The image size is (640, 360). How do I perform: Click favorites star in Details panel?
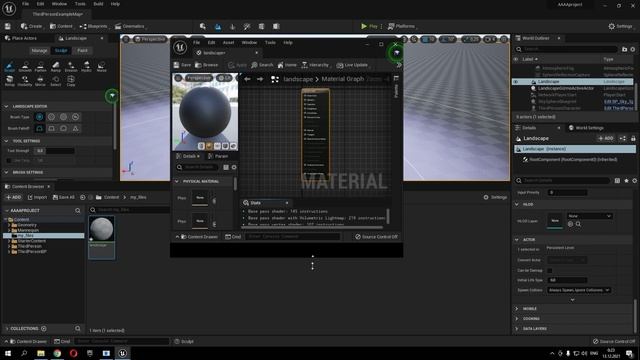coord(626,180)
